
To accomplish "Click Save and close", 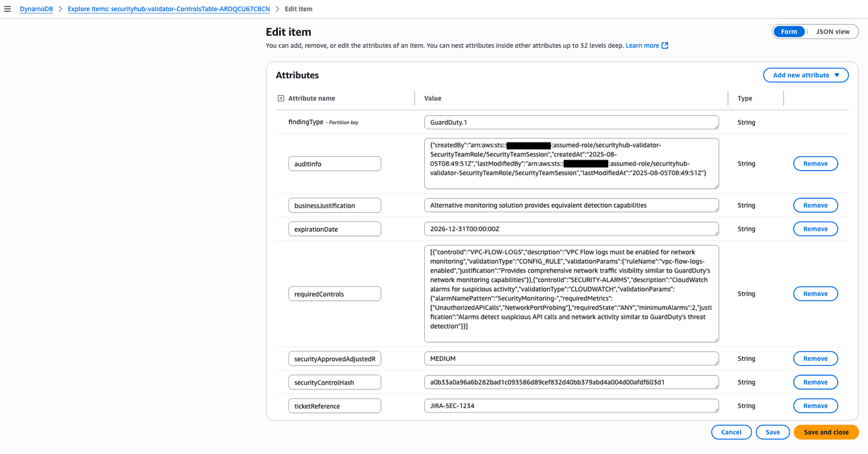I will pyautogui.click(x=826, y=432).
